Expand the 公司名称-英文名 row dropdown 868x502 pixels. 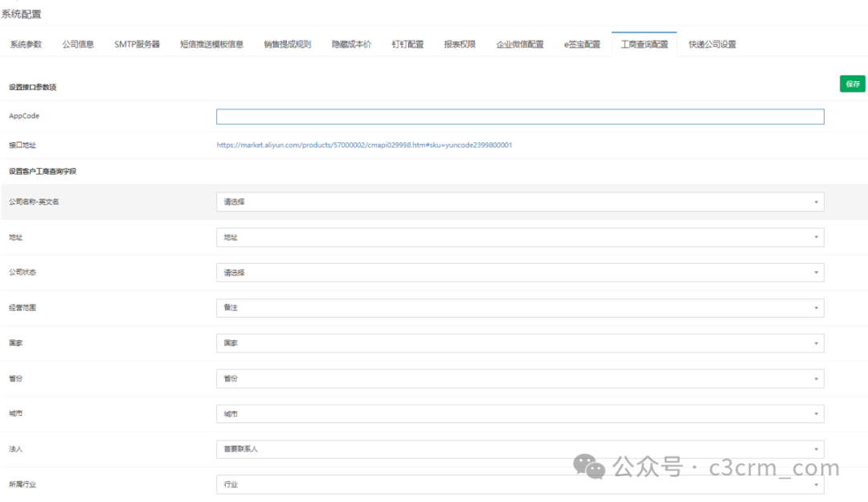(x=520, y=202)
